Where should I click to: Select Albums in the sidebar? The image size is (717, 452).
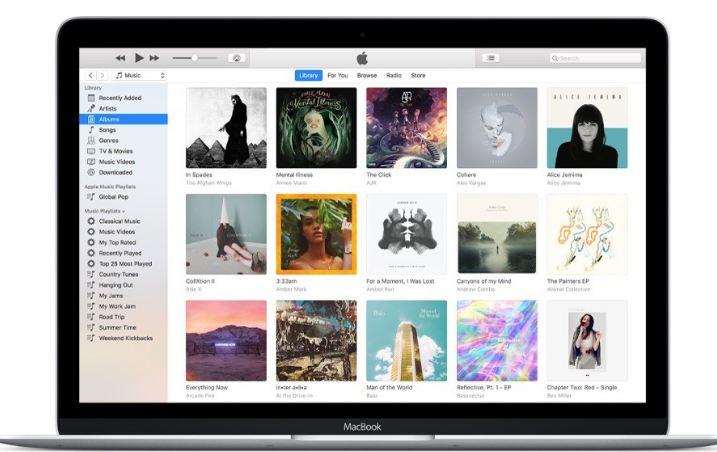coord(123,119)
